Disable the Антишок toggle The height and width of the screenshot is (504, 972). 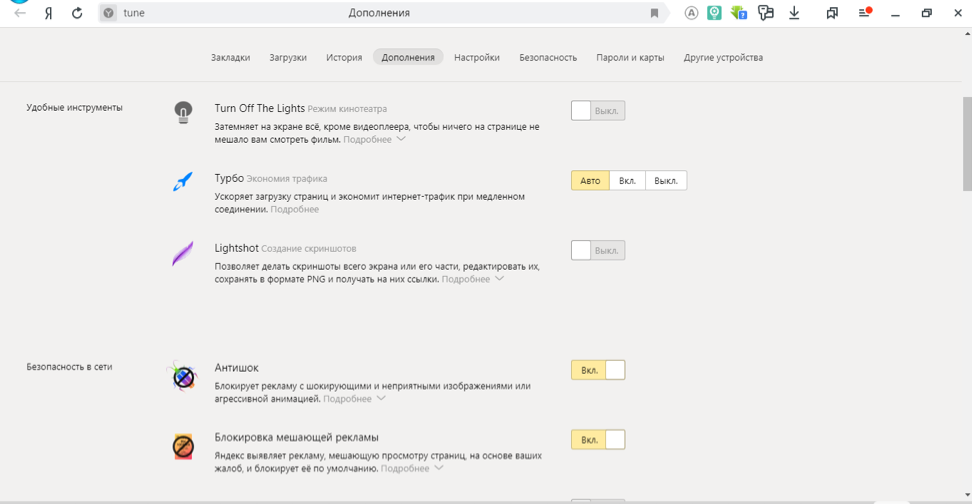pyautogui.click(x=597, y=370)
